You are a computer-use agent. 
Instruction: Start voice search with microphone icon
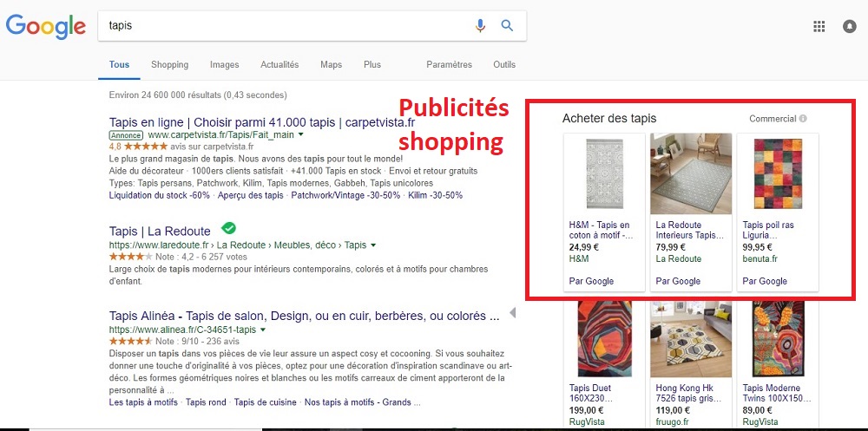tap(480, 26)
